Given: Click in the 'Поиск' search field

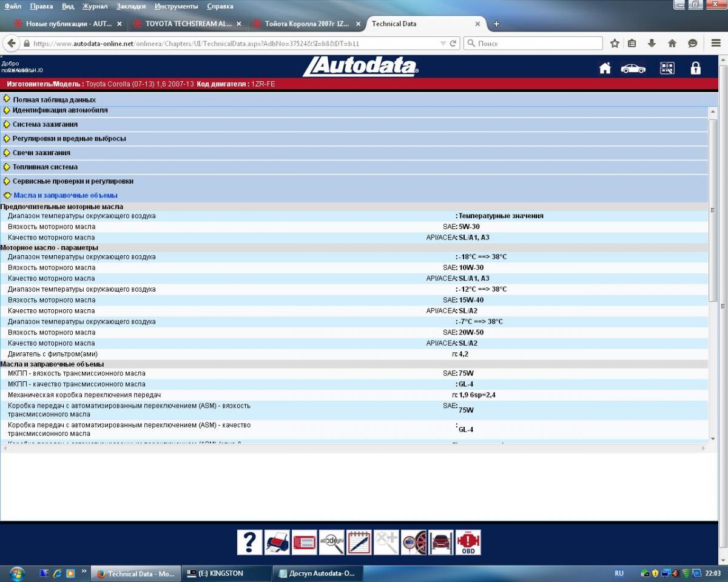Looking at the screenshot, I should [x=533, y=44].
